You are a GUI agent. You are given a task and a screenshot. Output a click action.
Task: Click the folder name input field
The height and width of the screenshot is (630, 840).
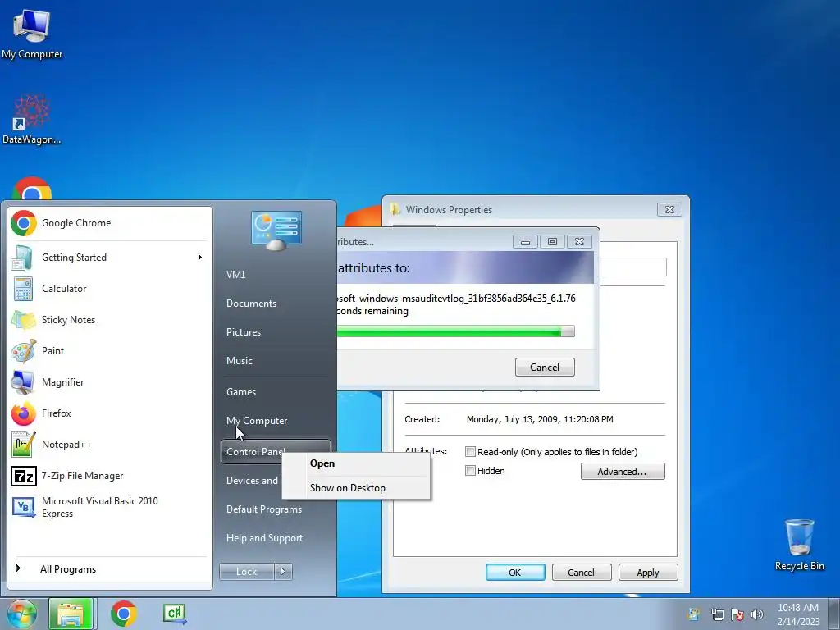click(x=632, y=267)
